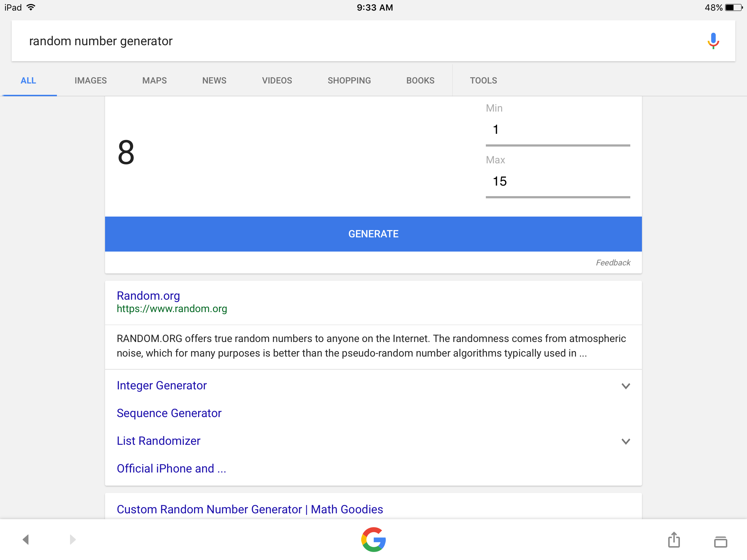Click the Feedback link
This screenshot has height=560, width=747.
pyautogui.click(x=613, y=262)
